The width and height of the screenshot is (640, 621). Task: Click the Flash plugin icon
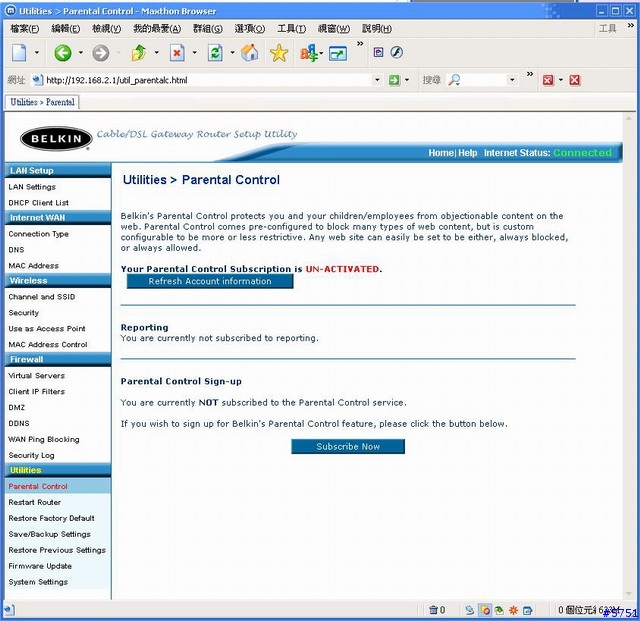click(397, 52)
